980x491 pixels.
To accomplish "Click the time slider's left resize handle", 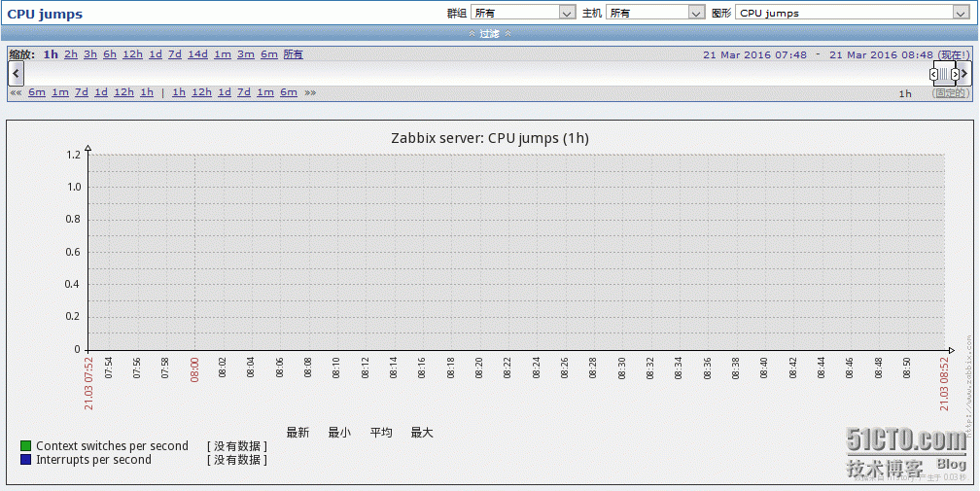I will [933, 74].
